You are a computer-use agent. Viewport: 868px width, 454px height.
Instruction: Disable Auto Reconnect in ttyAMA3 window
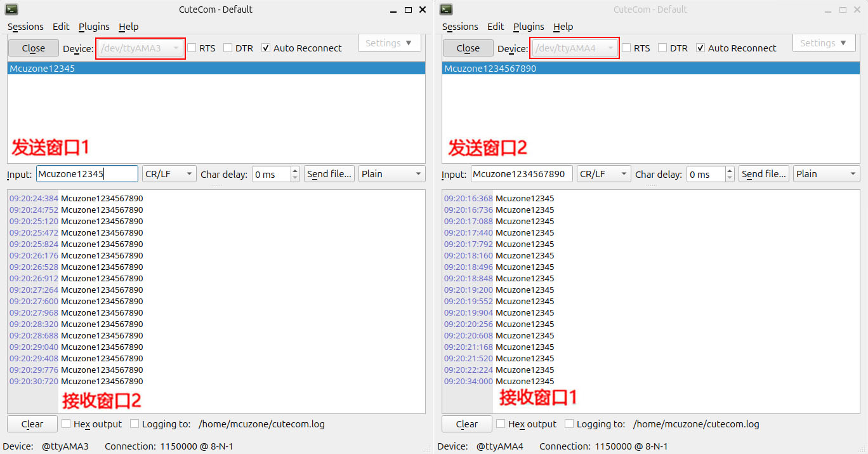(x=266, y=48)
